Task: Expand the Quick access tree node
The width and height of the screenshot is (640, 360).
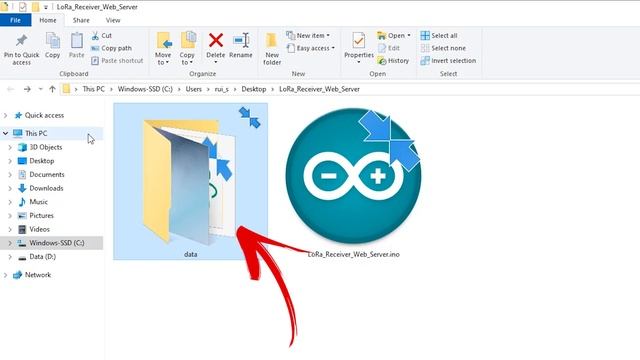Action: pyautogui.click(x=5, y=116)
